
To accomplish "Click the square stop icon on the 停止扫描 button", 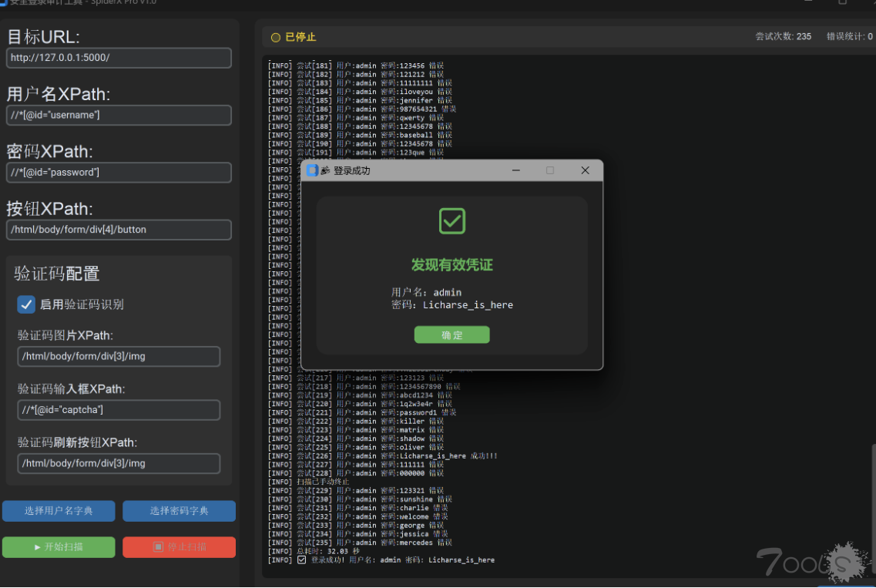I will (158, 547).
